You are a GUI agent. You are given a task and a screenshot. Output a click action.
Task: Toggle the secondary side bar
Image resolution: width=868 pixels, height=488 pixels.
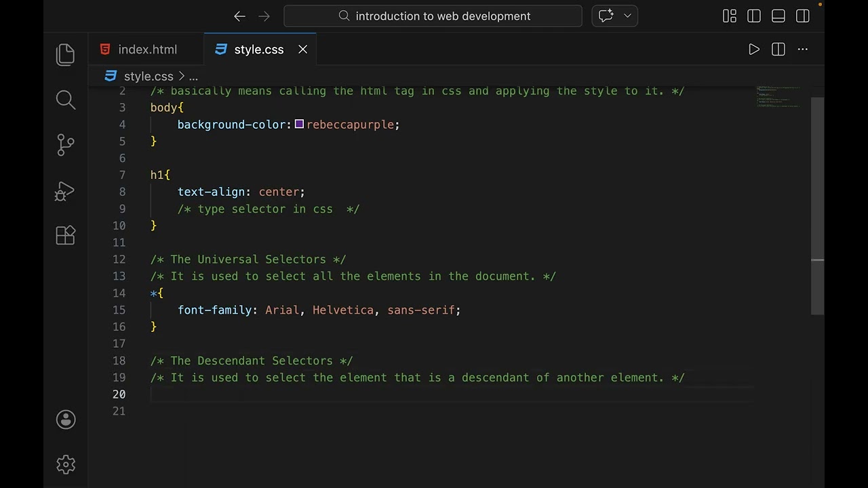click(802, 16)
